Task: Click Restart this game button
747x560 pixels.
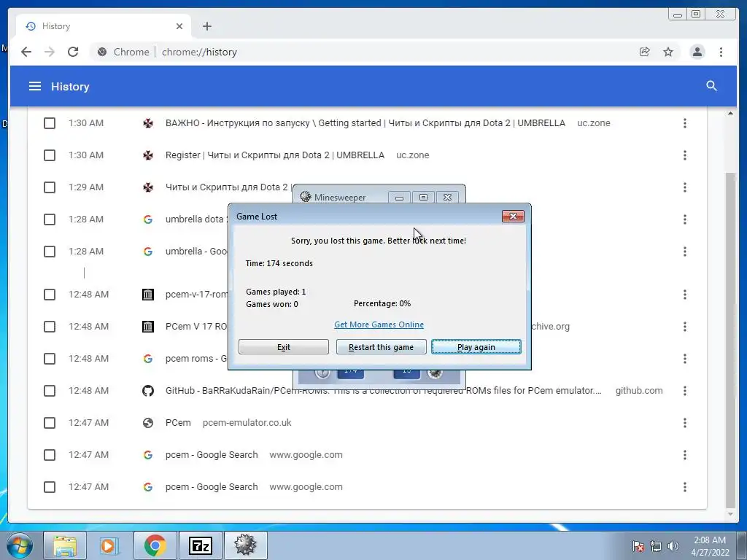Action: [381, 347]
